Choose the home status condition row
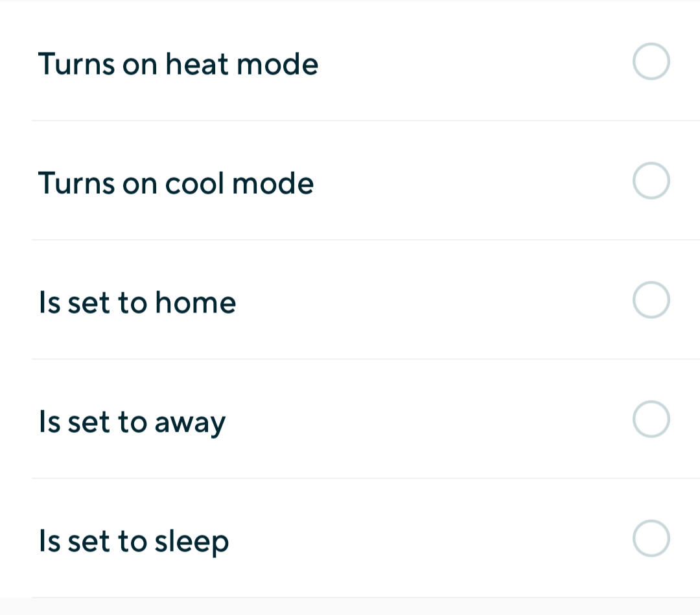Viewport: 700px width, 615px height. tap(350, 299)
